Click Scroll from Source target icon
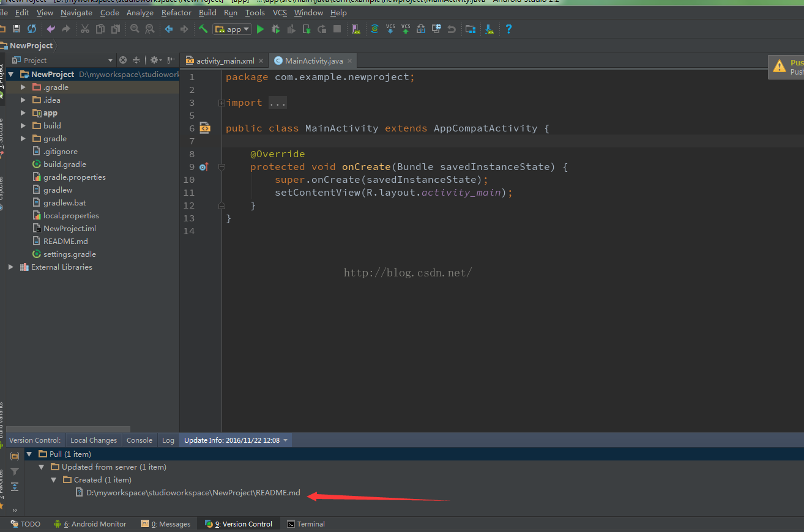This screenshot has width=804, height=532. tap(123, 60)
